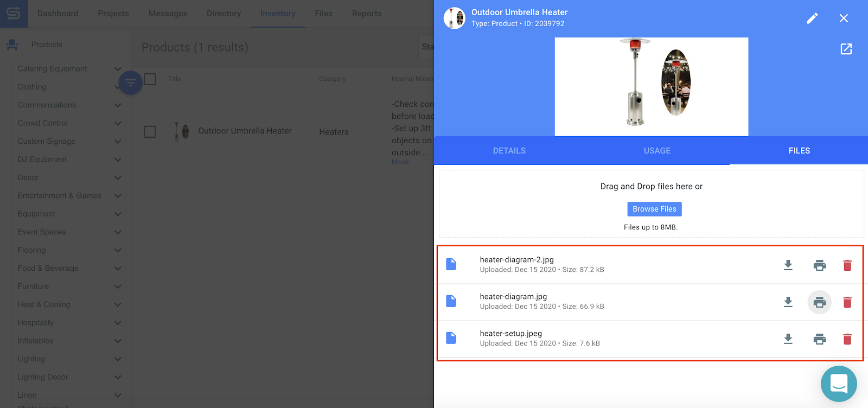Open Inventory in top navigation

pyautogui.click(x=278, y=14)
